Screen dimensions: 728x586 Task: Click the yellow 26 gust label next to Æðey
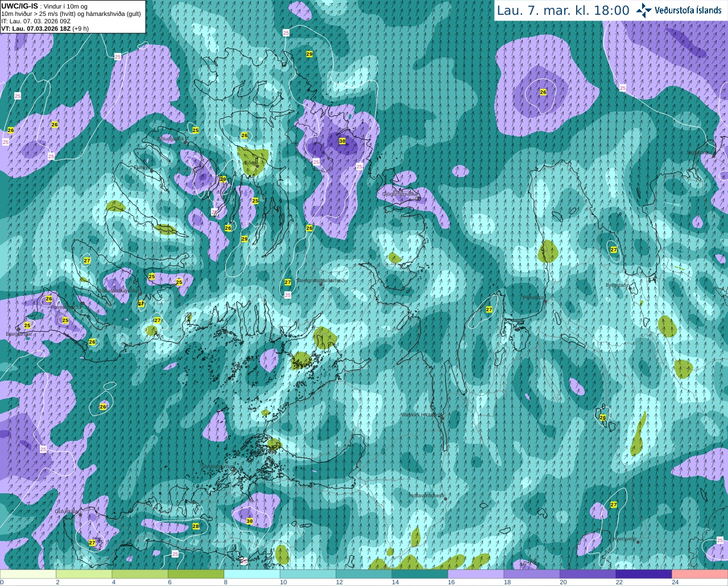[x=245, y=135]
